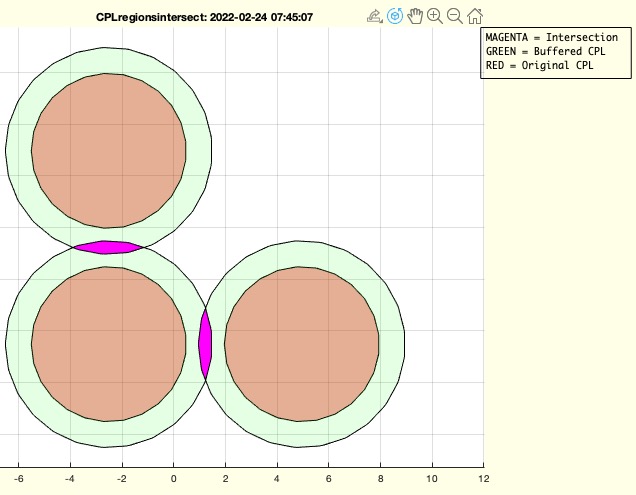Image resolution: width=636 pixels, height=495 pixels.
Task: Restore view with the home icon
Action: pos(475,17)
